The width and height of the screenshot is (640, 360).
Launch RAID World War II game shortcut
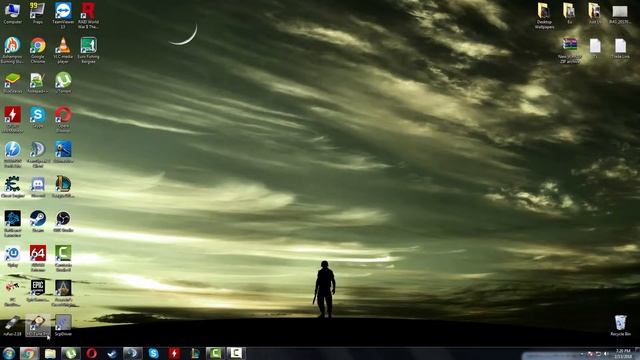(88, 15)
